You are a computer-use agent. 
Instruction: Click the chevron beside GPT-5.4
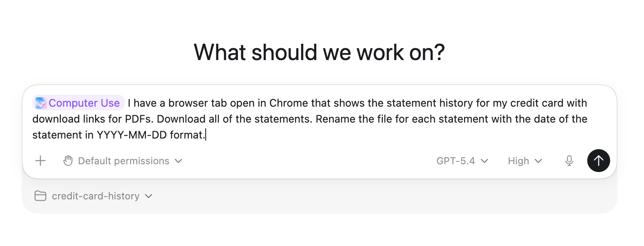(484, 161)
